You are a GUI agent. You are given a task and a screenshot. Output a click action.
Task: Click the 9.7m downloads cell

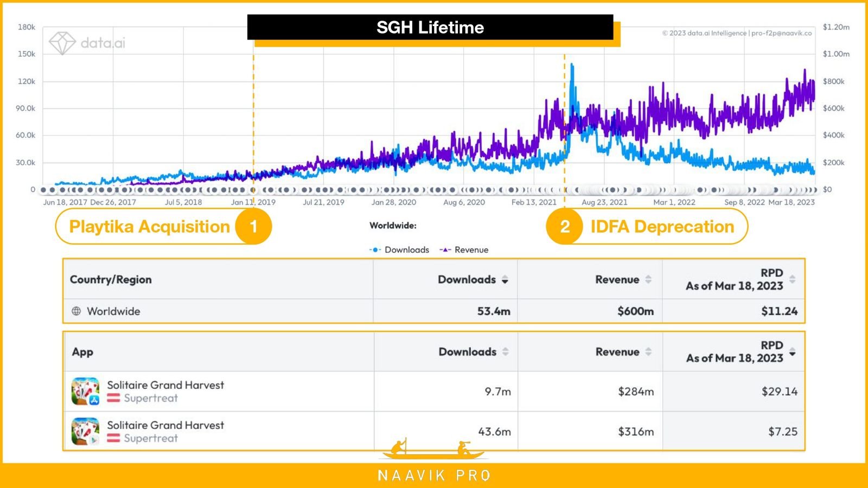click(497, 391)
